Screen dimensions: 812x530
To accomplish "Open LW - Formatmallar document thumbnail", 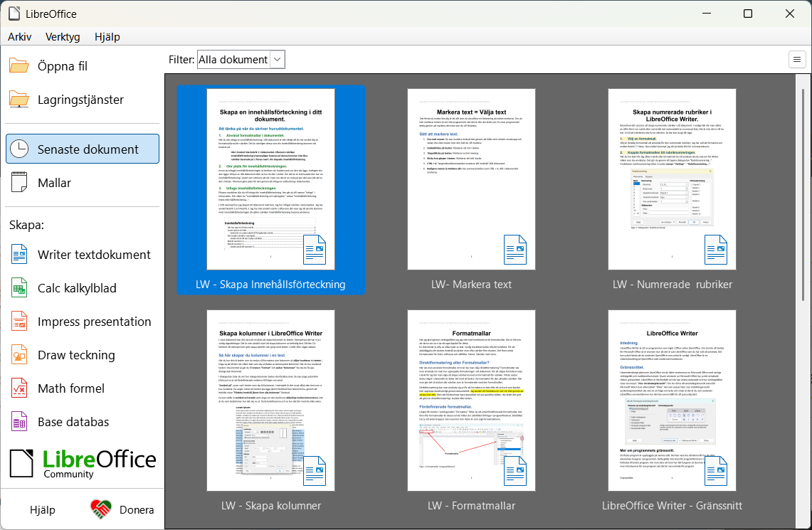I will coord(471,401).
